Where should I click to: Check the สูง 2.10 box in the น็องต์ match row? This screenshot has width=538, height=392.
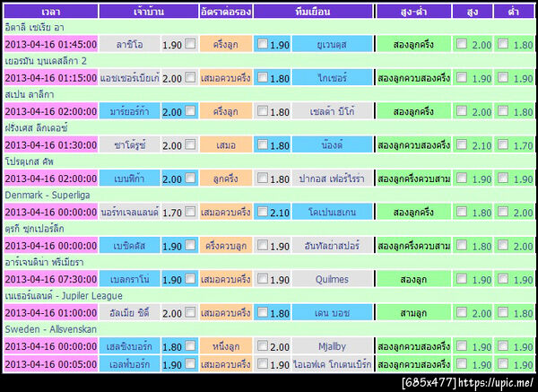(462, 144)
